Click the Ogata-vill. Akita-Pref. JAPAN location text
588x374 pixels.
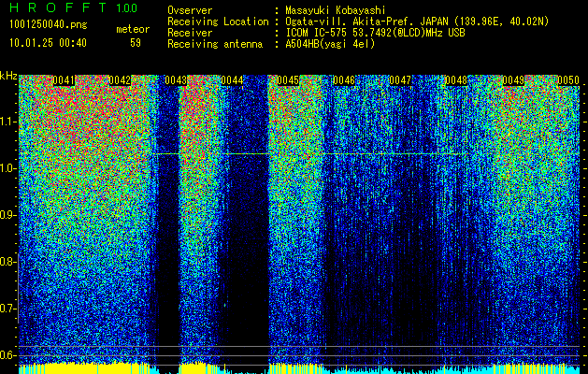click(x=417, y=22)
